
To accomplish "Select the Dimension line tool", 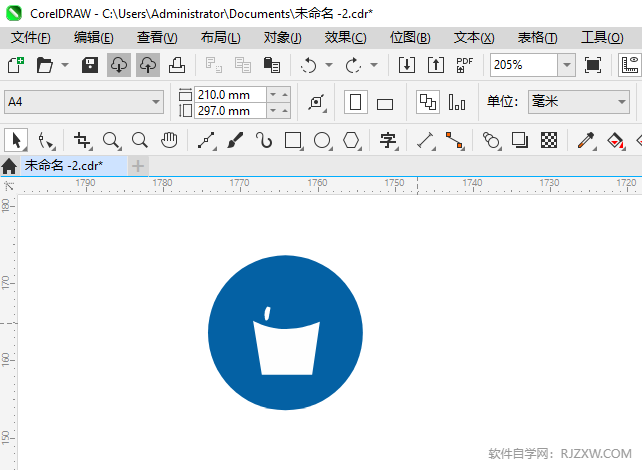I will tap(426, 140).
